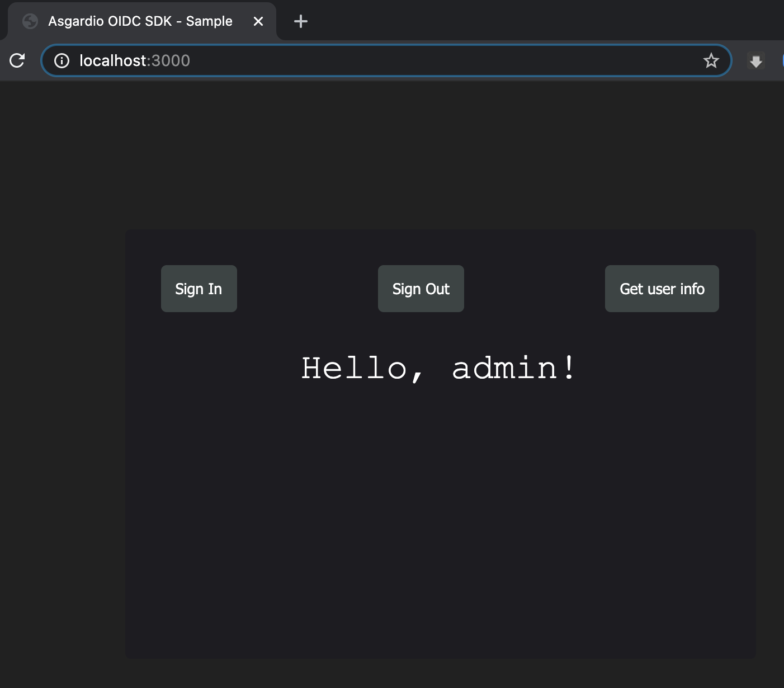The width and height of the screenshot is (784, 688).
Task: Open a new tab with the plus icon
Action: click(x=301, y=21)
